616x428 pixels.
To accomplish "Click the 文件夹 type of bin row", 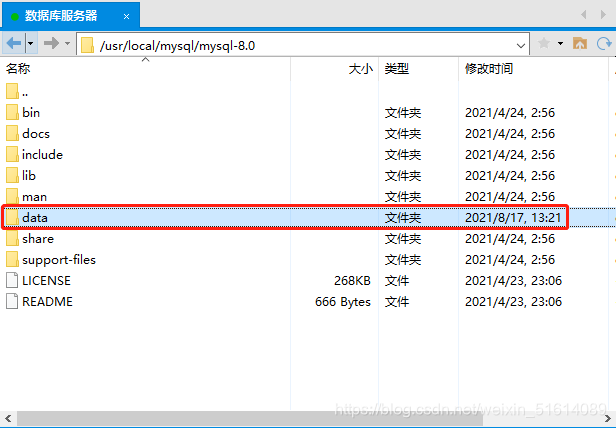I will (403, 113).
